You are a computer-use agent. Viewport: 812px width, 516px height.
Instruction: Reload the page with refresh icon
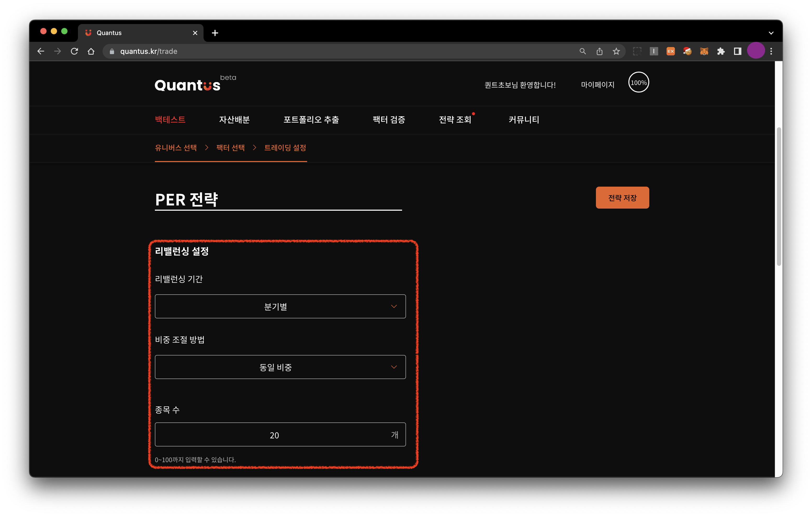click(x=75, y=51)
